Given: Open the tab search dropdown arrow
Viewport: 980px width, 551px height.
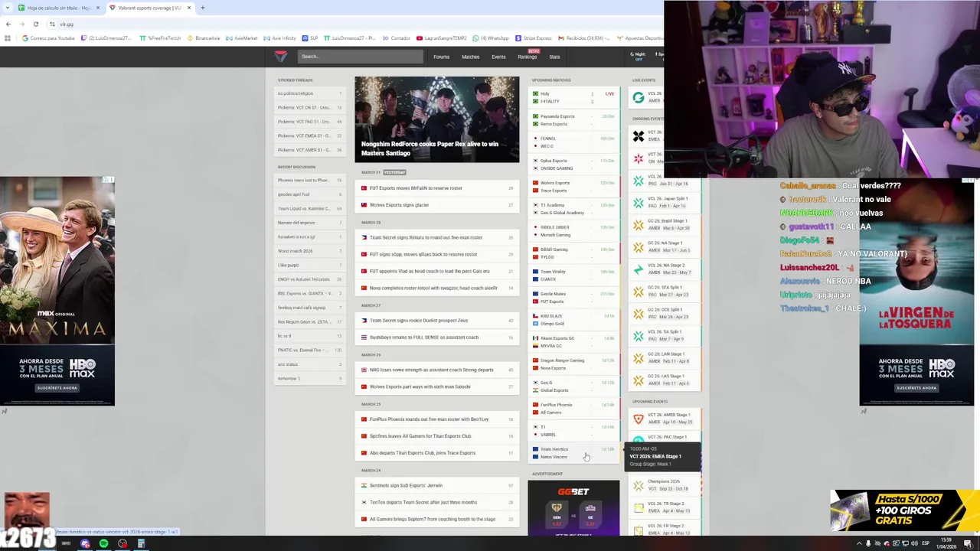Looking at the screenshot, I should point(8,8).
